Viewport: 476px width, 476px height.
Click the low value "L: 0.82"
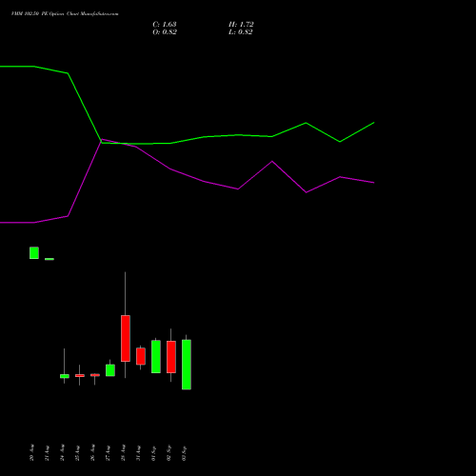tap(241, 32)
